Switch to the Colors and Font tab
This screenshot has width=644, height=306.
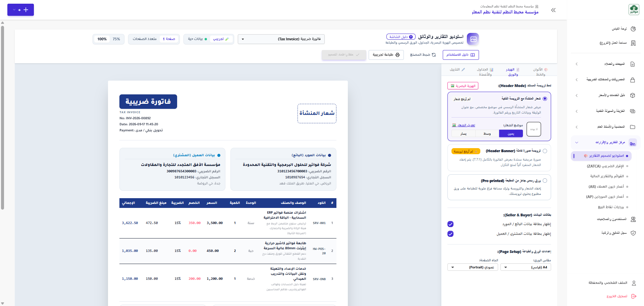540,72
